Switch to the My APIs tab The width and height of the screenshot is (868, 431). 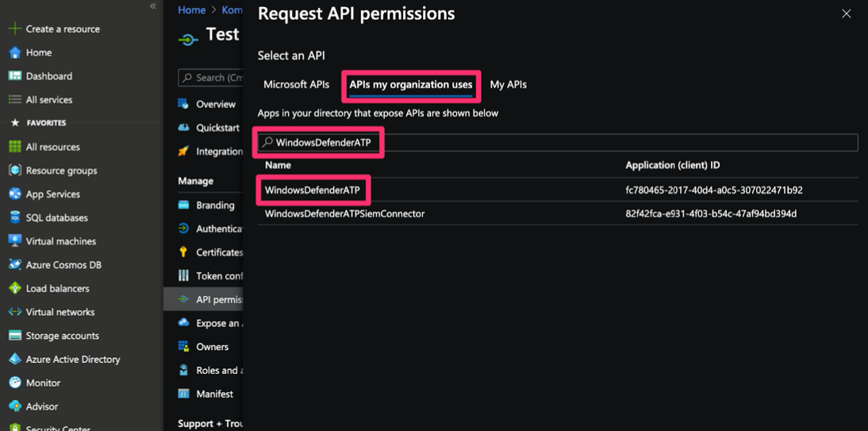click(508, 85)
